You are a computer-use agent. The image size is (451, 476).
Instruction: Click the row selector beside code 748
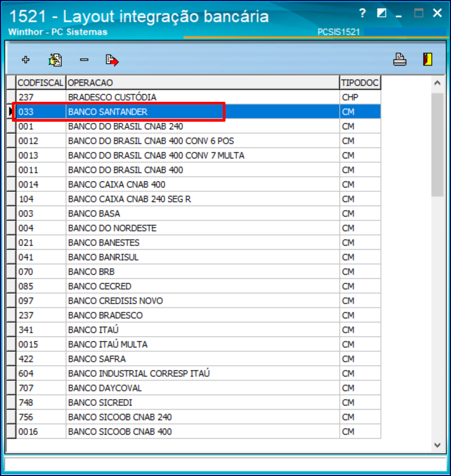[x=11, y=403]
